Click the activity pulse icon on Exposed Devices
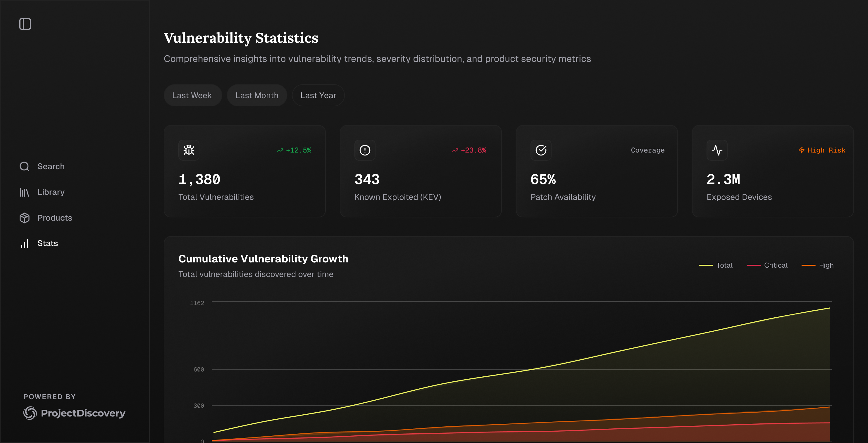The height and width of the screenshot is (443, 868). pos(717,150)
